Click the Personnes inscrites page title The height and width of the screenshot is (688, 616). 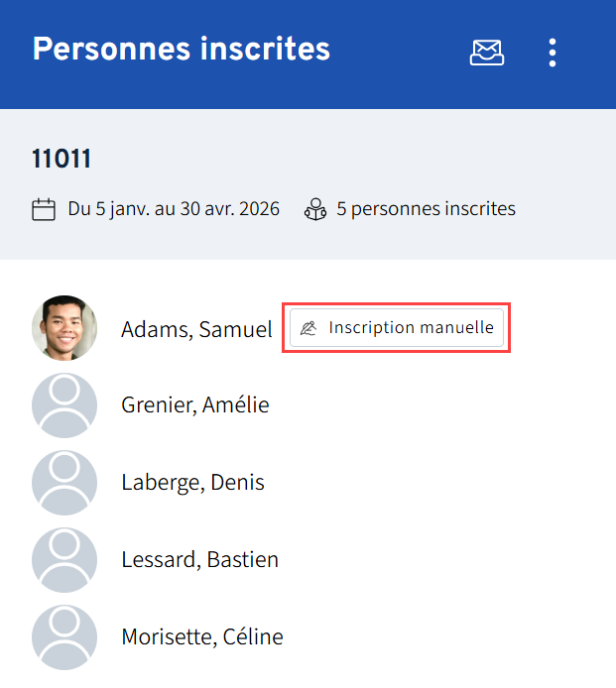(x=182, y=49)
